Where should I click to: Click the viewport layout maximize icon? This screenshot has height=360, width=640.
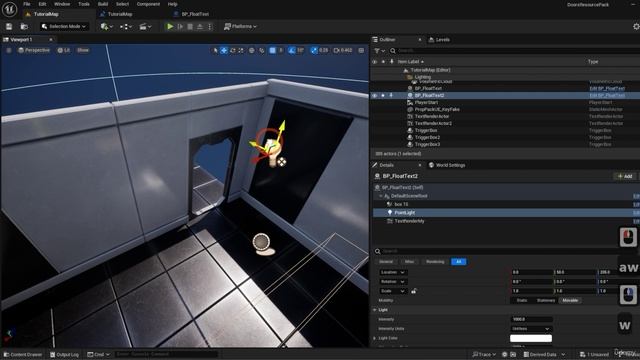click(361, 50)
